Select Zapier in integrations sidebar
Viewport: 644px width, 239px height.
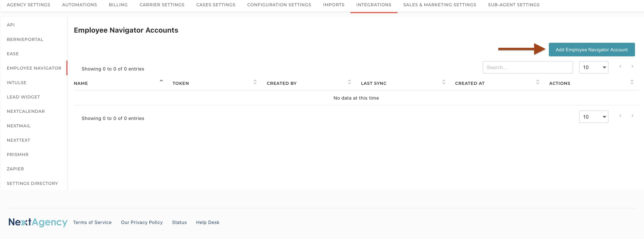(15, 169)
